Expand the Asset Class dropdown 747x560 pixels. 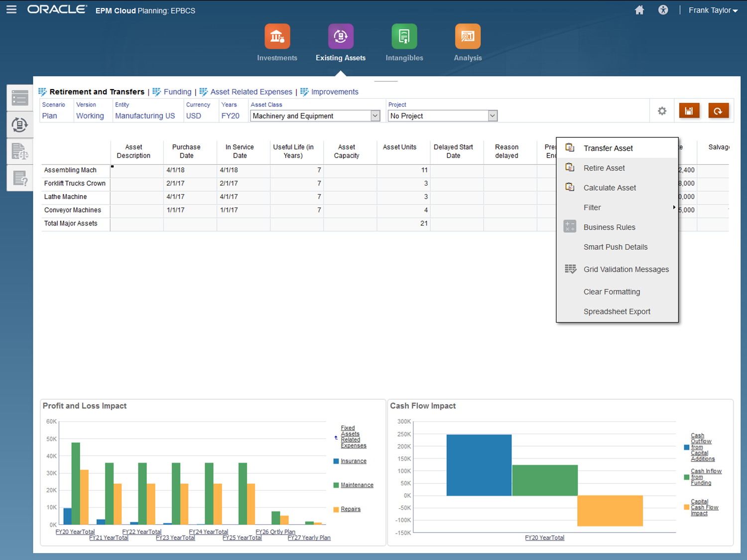point(375,116)
